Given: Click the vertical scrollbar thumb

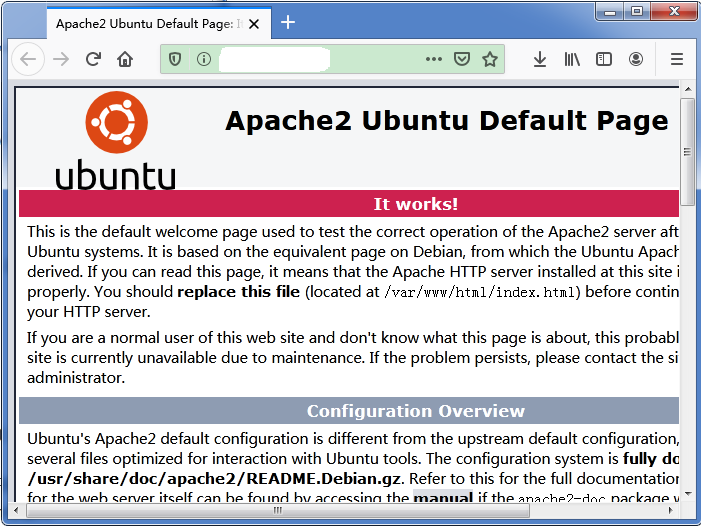Looking at the screenshot, I should (688, 152).
